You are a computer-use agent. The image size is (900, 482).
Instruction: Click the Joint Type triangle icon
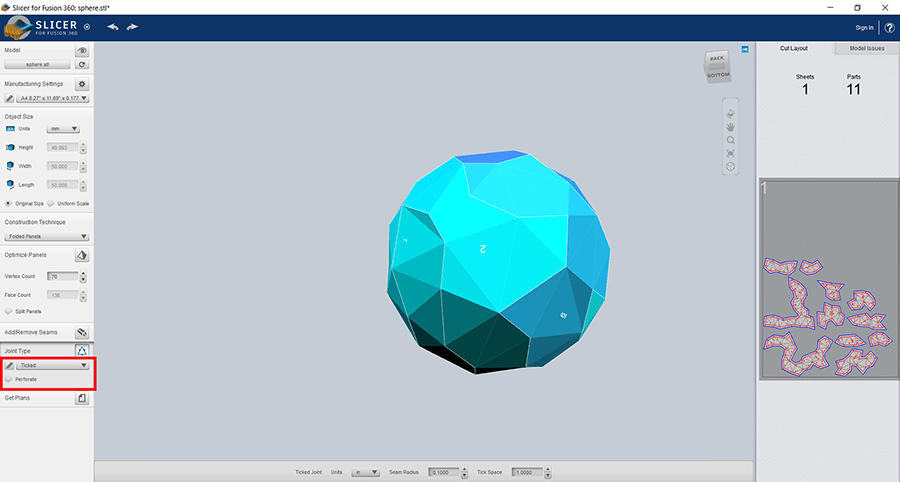(82, 351)
